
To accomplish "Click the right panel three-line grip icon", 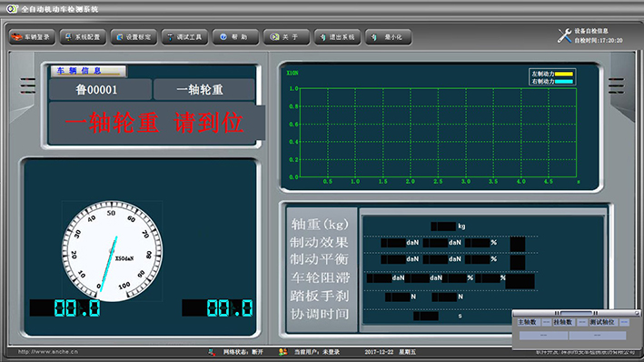I will [x=616, y=86].
